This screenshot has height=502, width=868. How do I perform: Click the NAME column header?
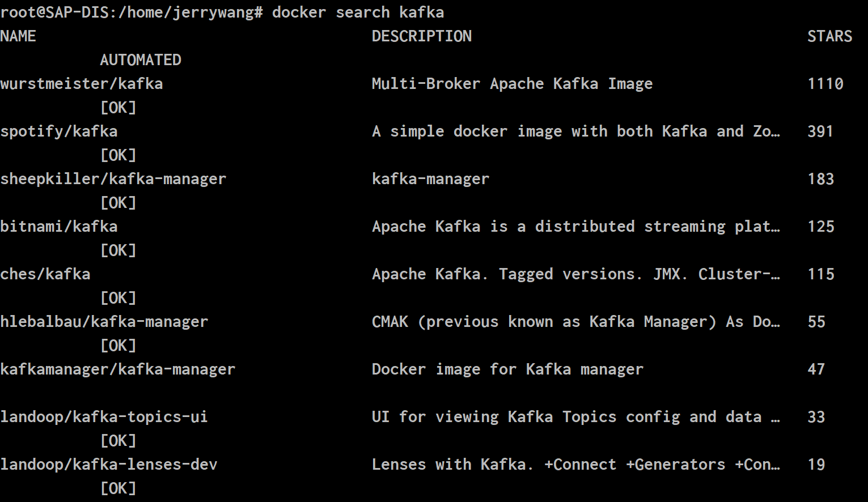tap(18, 36)
